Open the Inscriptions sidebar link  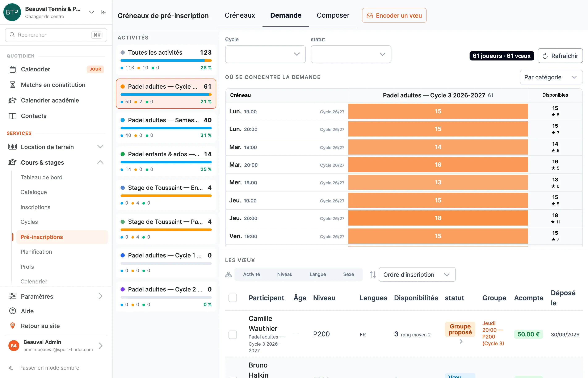coord(35,207)
